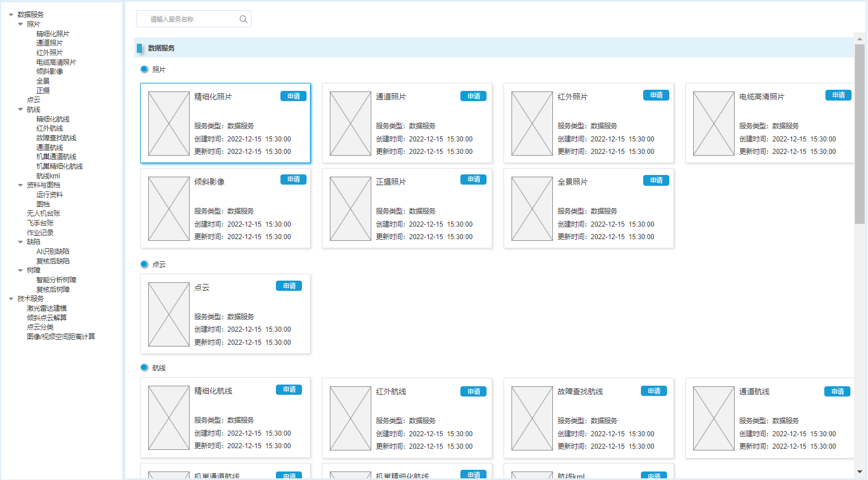The height and width of the screenshot is (480, 868).
Task: Select 作业记录 in the tree
Action: point(40,233)
